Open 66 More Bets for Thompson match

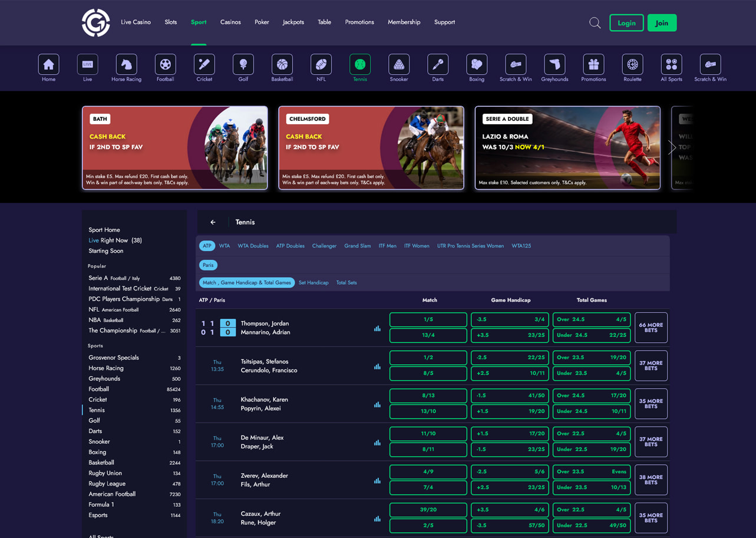coord(651,328)
